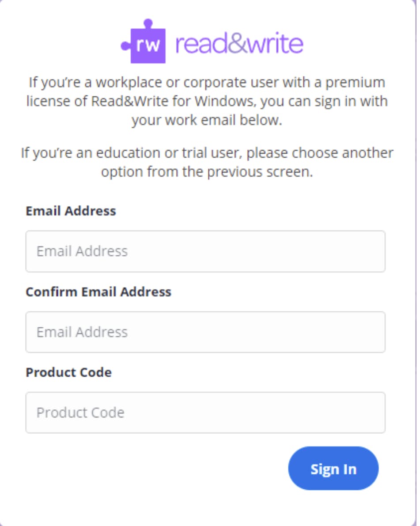Viewport: 420px width, 526px height.
Task: Click the bold "Email Address" field label
Action: [x=71, y=211]
